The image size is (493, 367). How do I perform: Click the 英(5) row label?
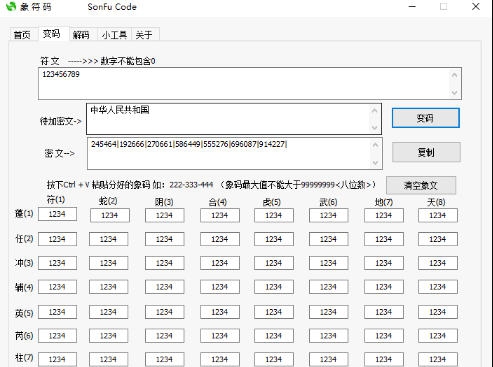(24, 313)
